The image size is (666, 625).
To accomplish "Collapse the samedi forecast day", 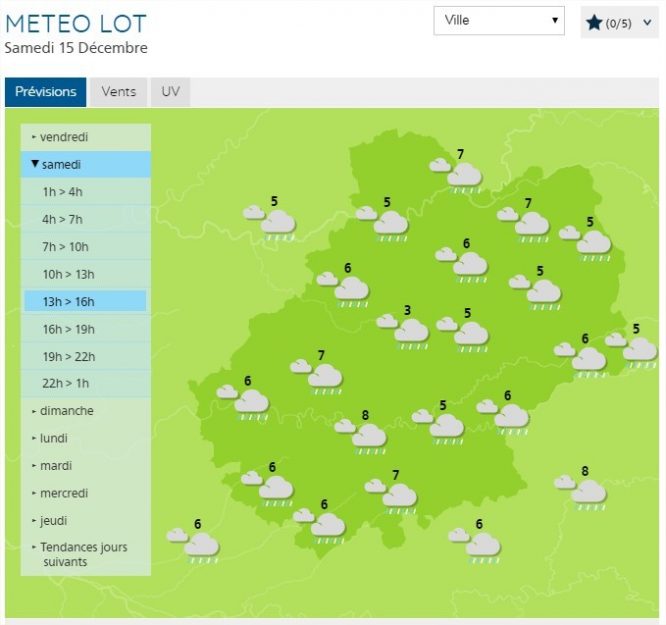I will (86, 164).
